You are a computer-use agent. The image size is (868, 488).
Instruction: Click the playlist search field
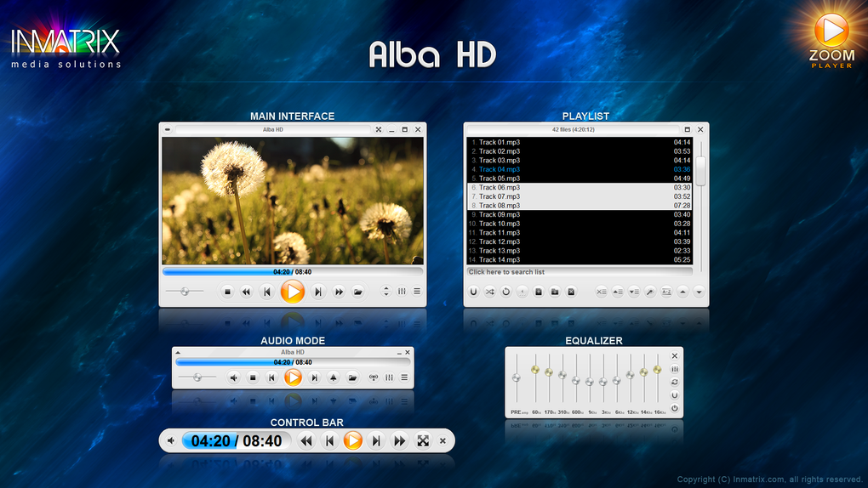pyautogui.click(x=579, y=272)
